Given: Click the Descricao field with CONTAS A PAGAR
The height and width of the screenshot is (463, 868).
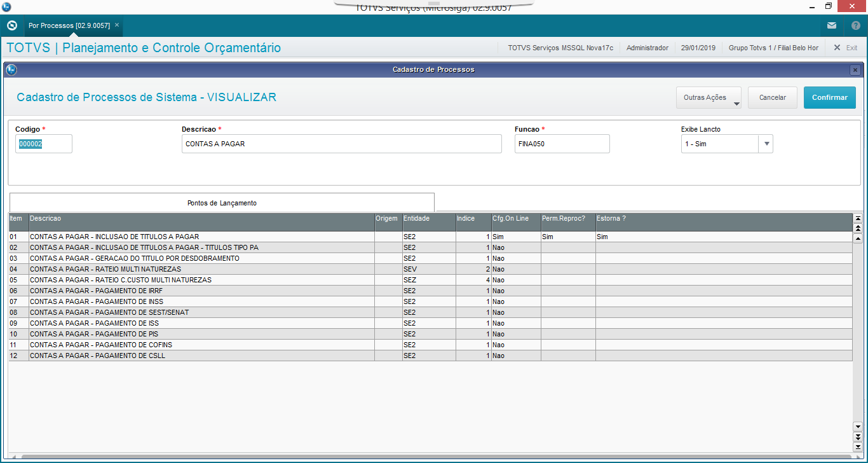Looking at the screenshot, I should (x=342, y=144).
